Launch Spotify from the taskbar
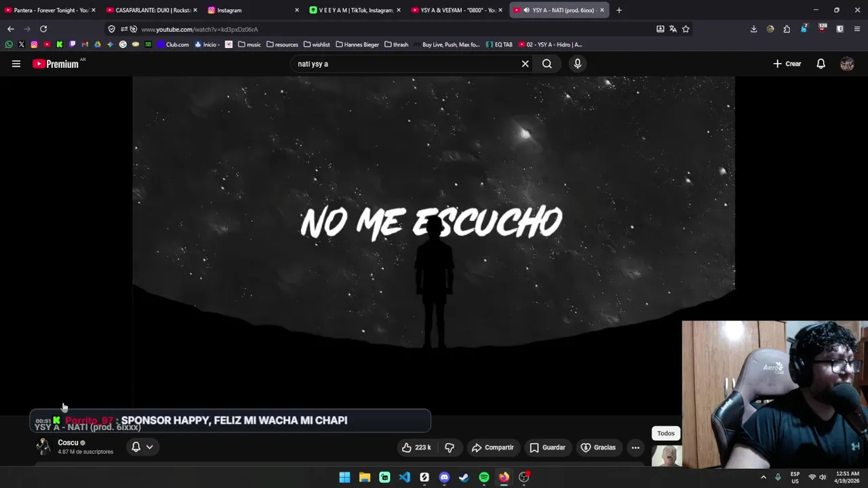Viewport: 868px width, 488px height. (x=484, y=477)
